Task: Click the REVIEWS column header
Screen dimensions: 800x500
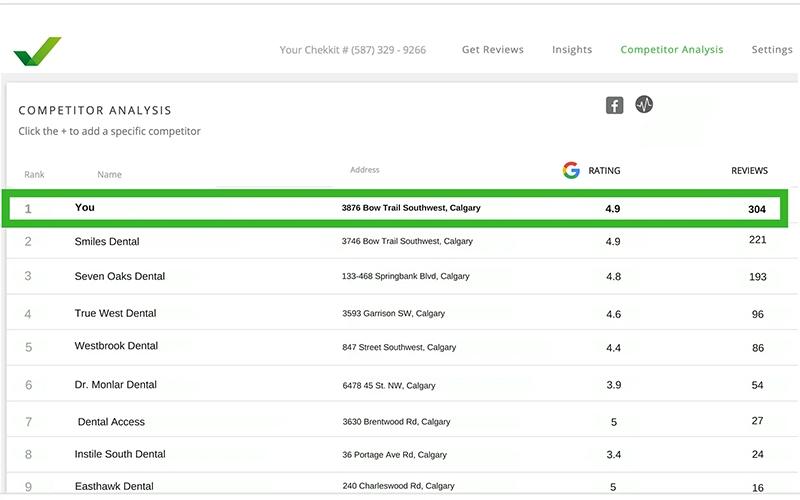Action: [749, 170]
